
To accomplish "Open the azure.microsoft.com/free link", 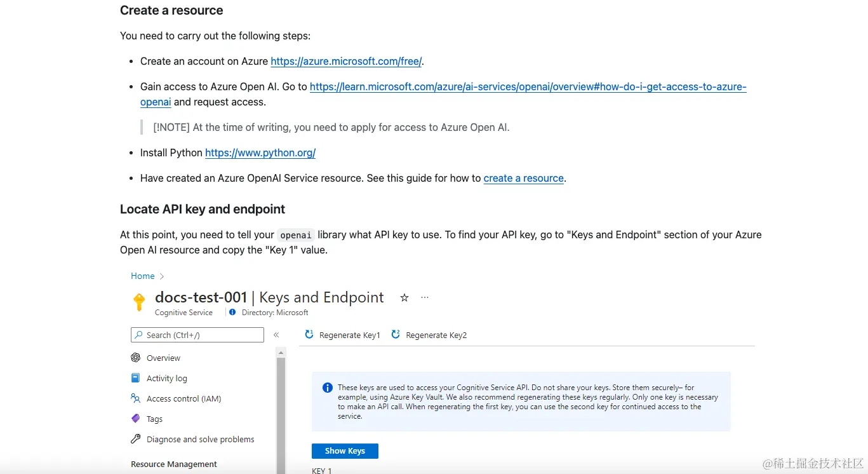I will point(346,61).
